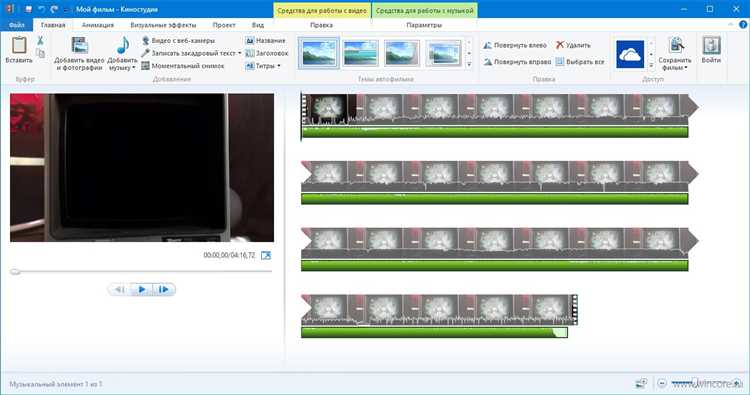Click the Snapshot icon

point(146,66)
